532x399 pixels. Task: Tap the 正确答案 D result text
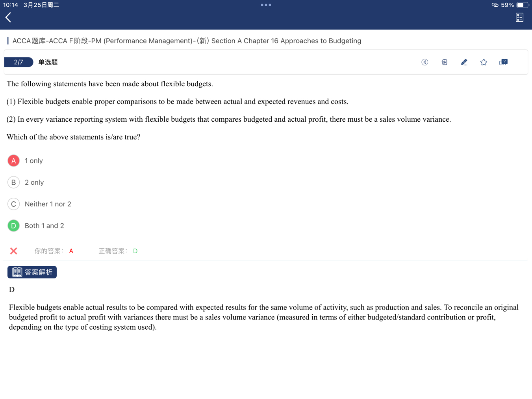pyautogui.click(x=118, y=251)
